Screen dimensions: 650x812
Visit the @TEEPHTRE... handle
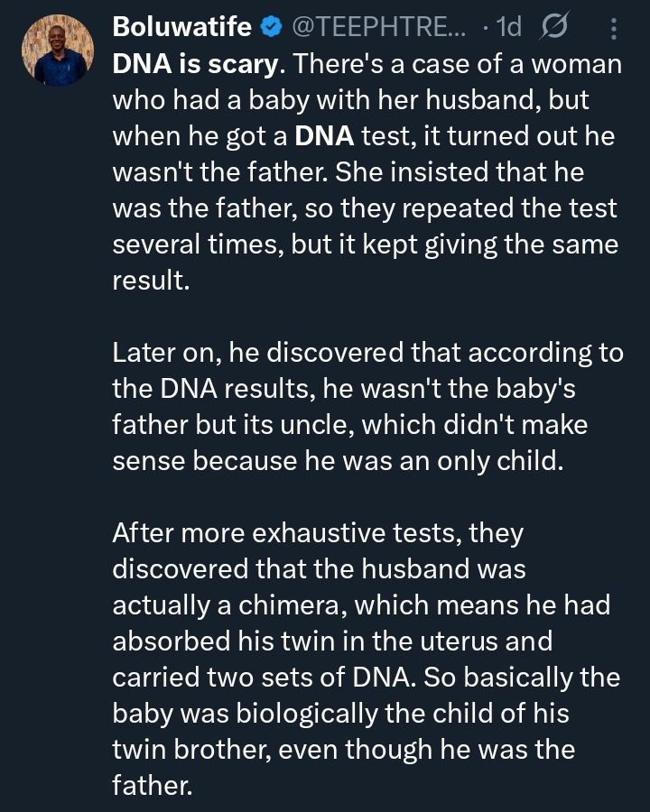[x=379, y=26]
